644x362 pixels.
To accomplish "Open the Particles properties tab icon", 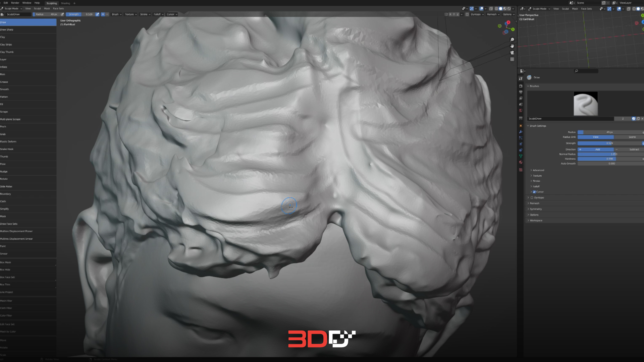I will (521, 138).
